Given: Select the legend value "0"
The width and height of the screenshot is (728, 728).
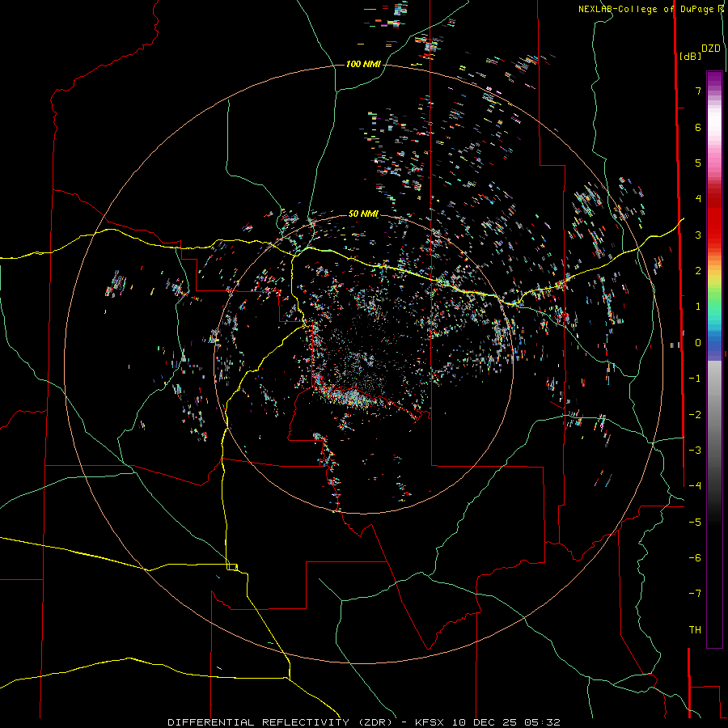Looking at the screenshot, I should 698,343.
